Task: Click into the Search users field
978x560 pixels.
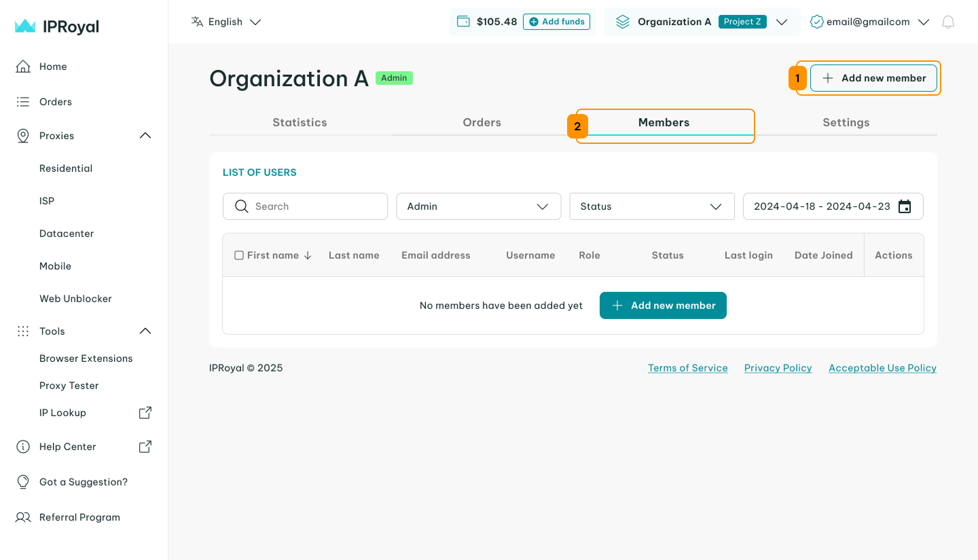Action: click(x=312, y=206)
